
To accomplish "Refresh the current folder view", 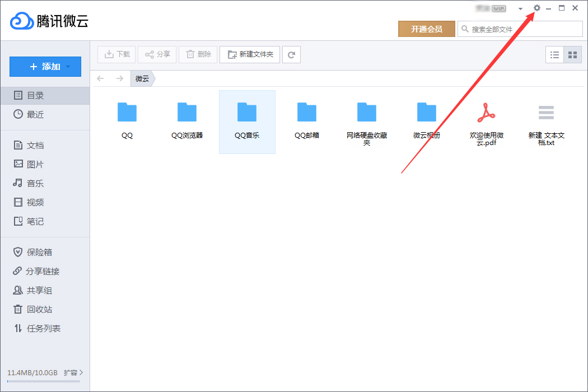I will [x=291, y=54].
